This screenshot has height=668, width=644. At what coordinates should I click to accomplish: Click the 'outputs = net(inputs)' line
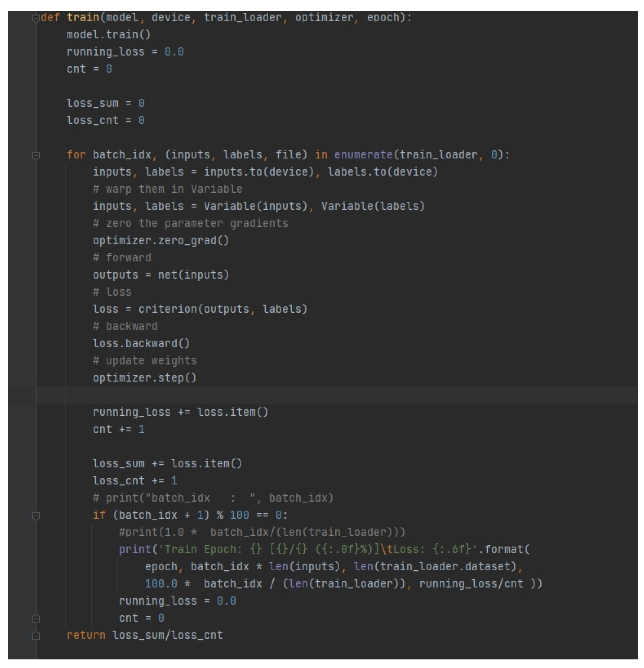(x=161, y=275)
